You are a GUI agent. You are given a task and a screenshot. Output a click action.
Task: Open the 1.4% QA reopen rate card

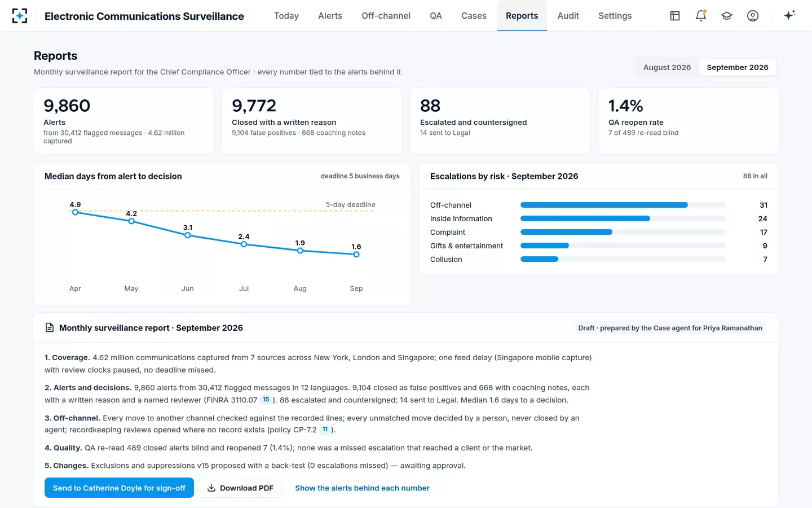coord(689,121)
